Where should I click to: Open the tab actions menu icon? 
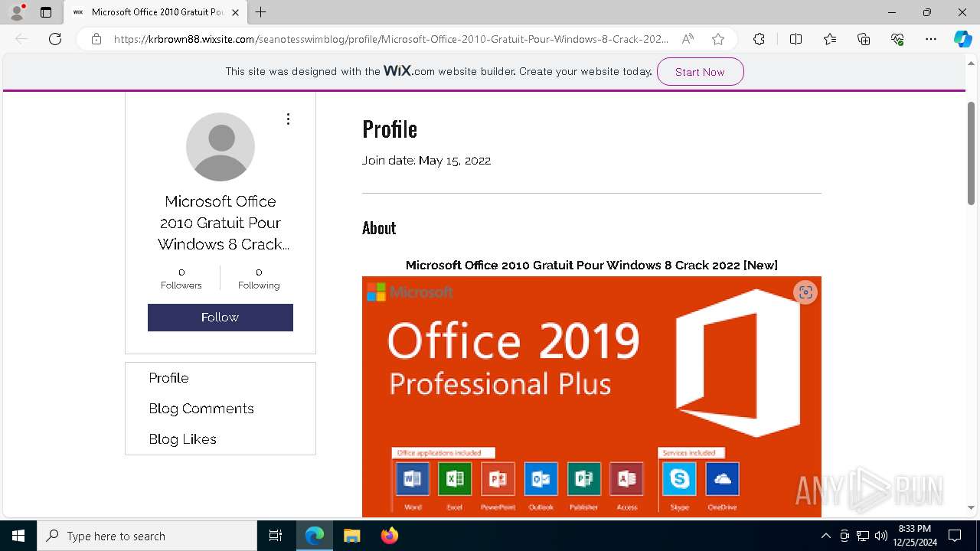pos(46,12)
